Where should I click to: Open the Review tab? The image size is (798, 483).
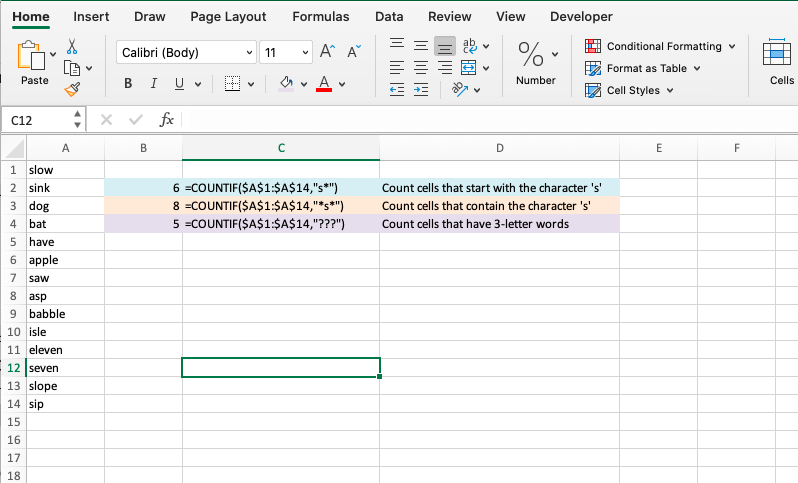(450, 17)
